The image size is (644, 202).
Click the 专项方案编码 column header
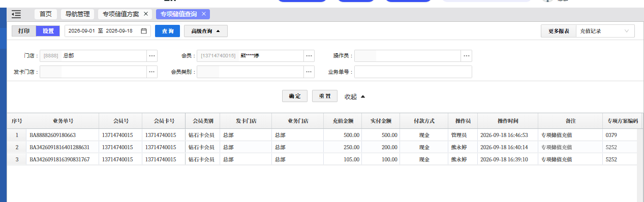click(x=622, y=121)
